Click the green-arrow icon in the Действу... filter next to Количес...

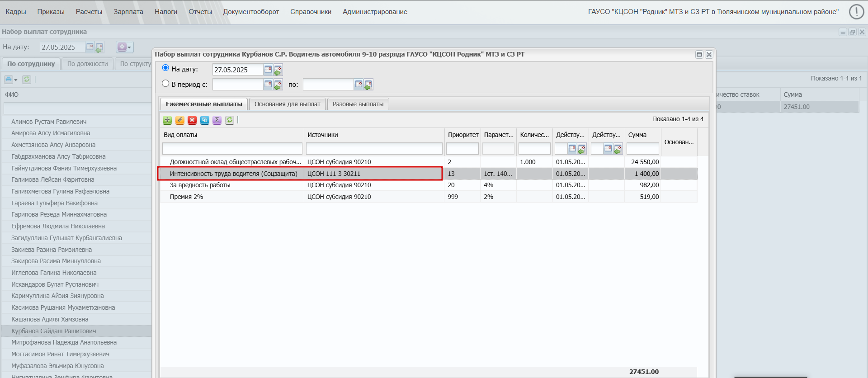point(582,149)
